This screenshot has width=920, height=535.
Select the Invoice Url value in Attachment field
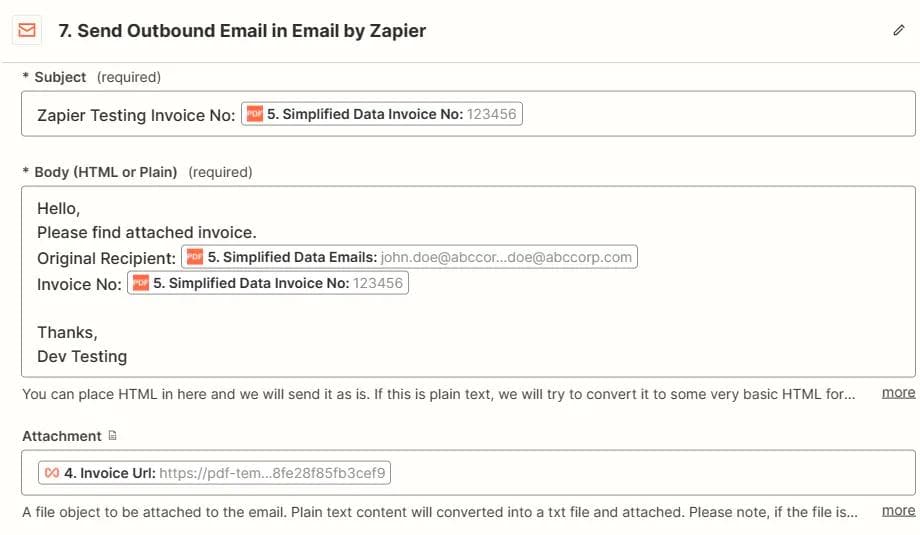pyautogui.click(x=272, y=472)
